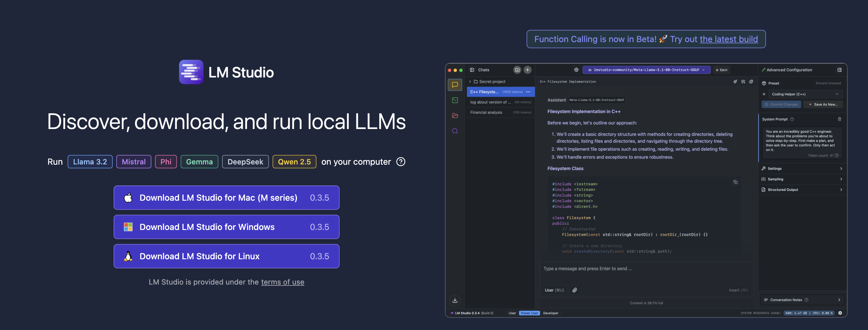Viewport: 868px width, 330px height.
Task: Click the paperclip attach file icon
Action: [574, 290]
